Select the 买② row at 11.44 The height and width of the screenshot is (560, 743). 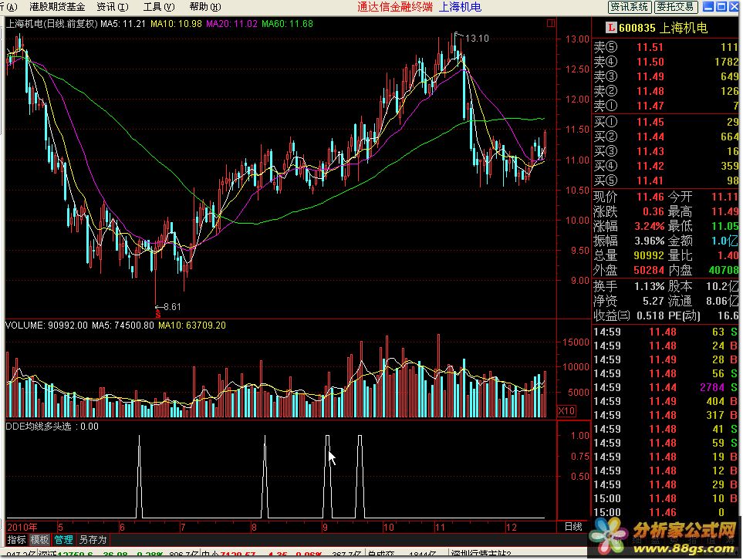(x=666, y=137)
